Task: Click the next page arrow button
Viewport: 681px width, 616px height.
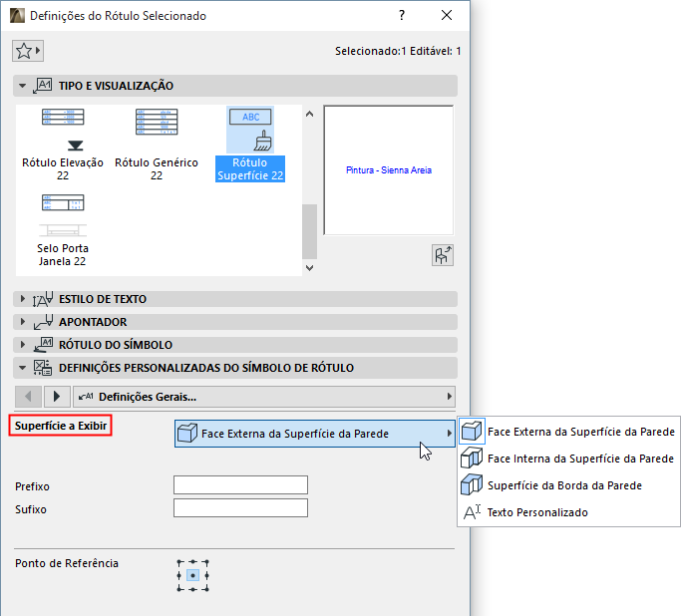Action: pos(57,397)
